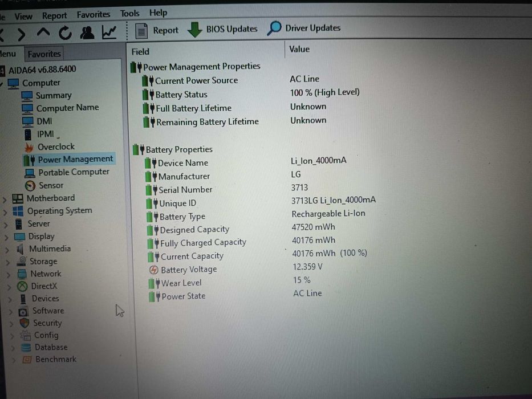The width and height of the screenshot is (532, 399).
Task: Open the DMI page
Action: (x=37, y=121)
